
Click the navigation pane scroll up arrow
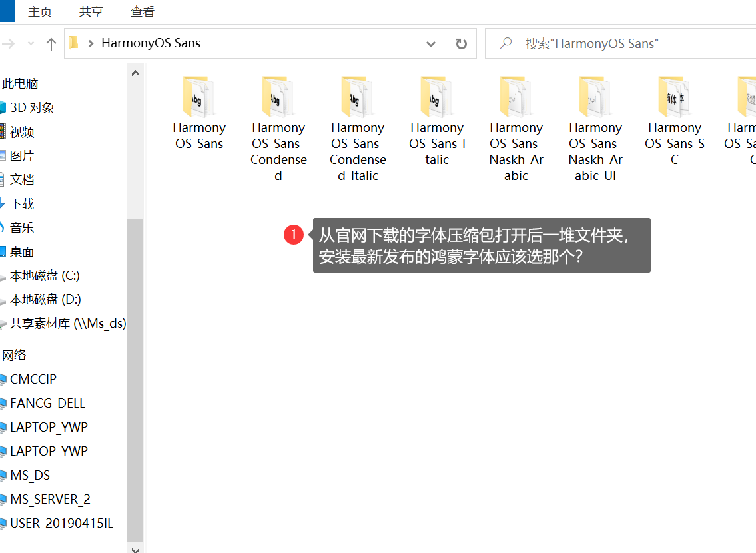click(x=135, y=73)
